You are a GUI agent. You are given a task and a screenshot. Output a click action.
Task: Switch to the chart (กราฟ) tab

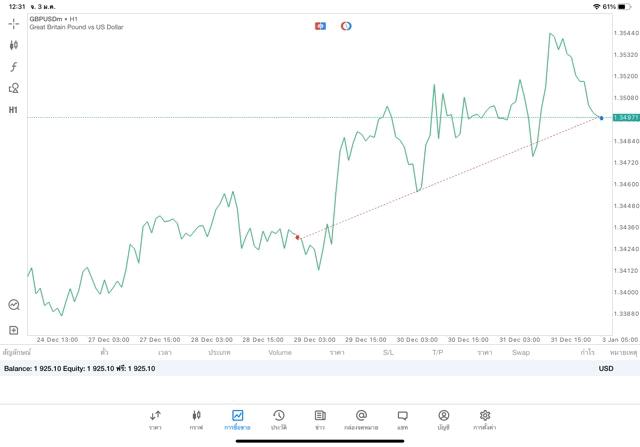(196, 418)
